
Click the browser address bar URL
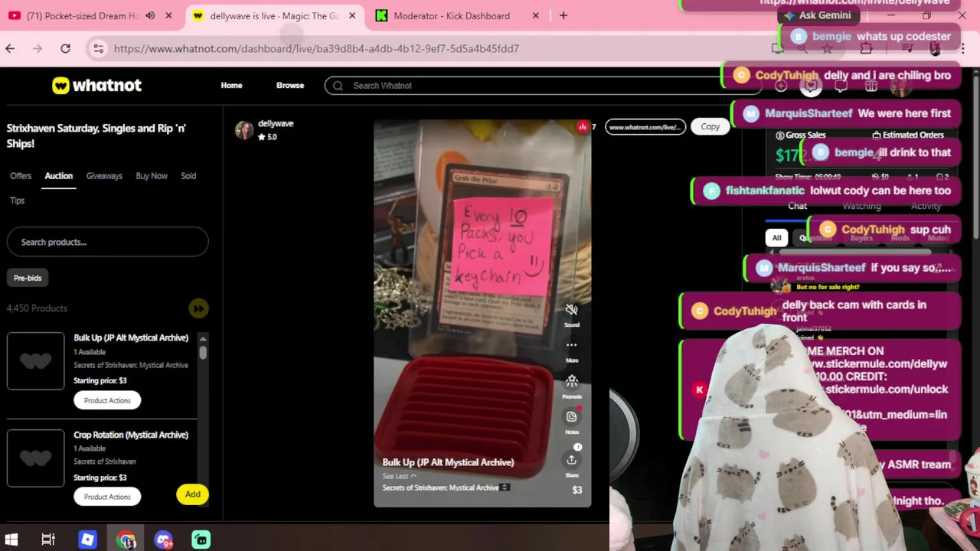pos(316,48)
